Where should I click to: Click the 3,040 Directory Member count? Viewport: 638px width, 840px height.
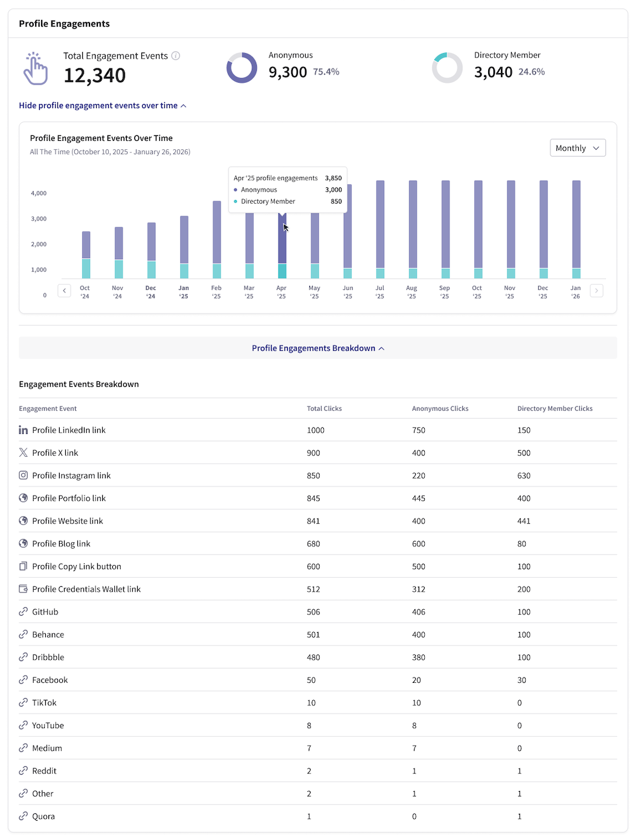click(494, 73)
